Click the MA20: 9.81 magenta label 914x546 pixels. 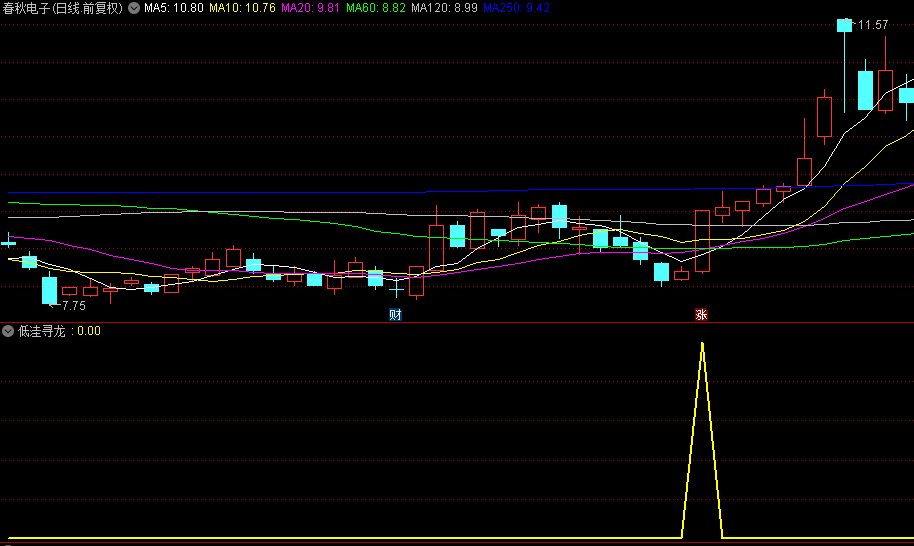click(x=310, y=8)
